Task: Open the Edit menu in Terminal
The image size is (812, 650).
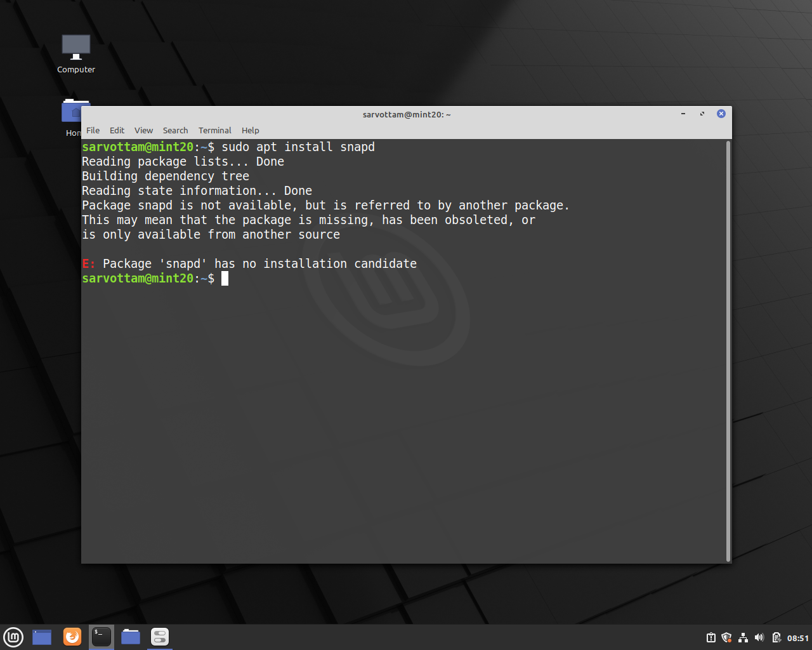Action: point(117,130)
